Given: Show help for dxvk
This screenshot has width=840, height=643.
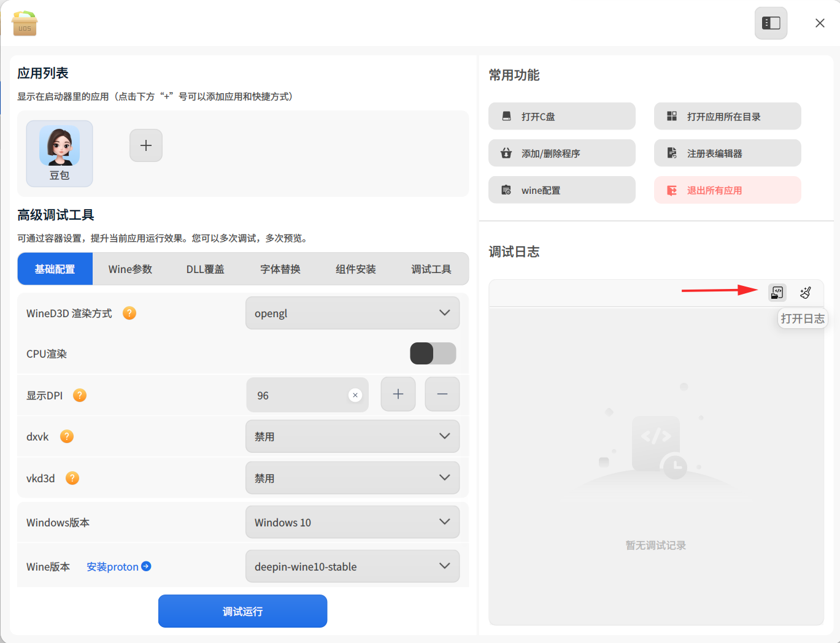Looking at the screenshot, I should coord(67,437).
